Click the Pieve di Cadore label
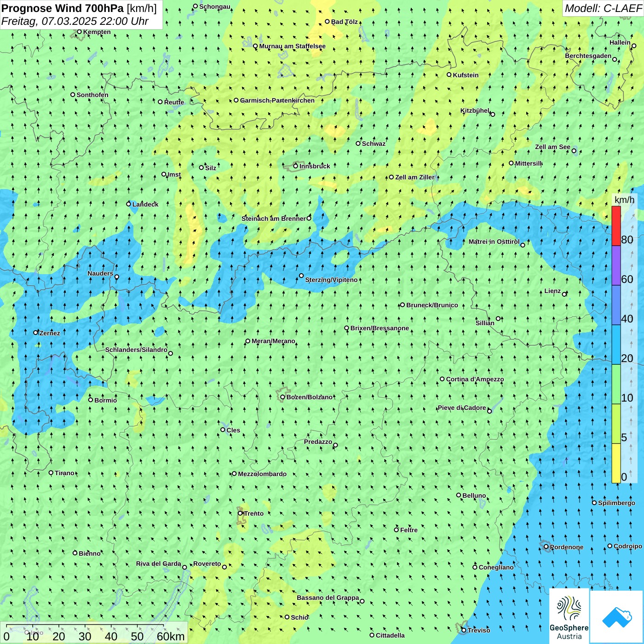The image size is (644, 644). point(462,408)
